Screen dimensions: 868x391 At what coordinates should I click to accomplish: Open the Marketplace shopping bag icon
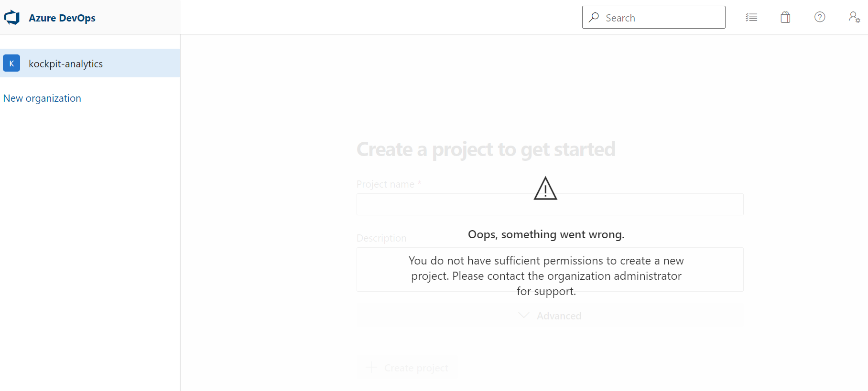tap(785, 17)
